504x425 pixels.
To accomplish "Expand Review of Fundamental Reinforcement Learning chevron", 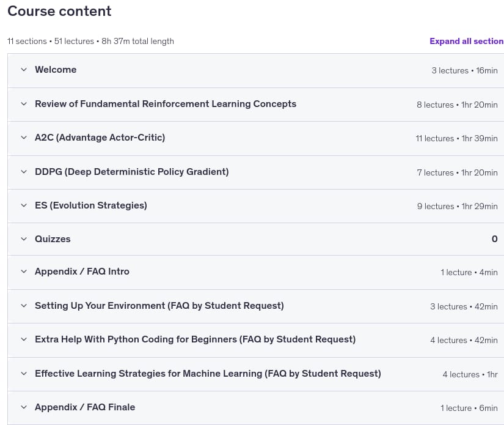I will coord(24,103).
